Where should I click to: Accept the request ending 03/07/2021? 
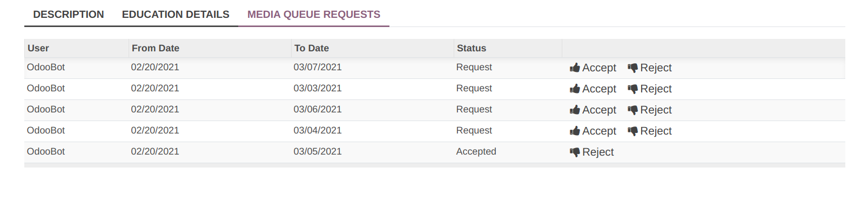point(593,68)
